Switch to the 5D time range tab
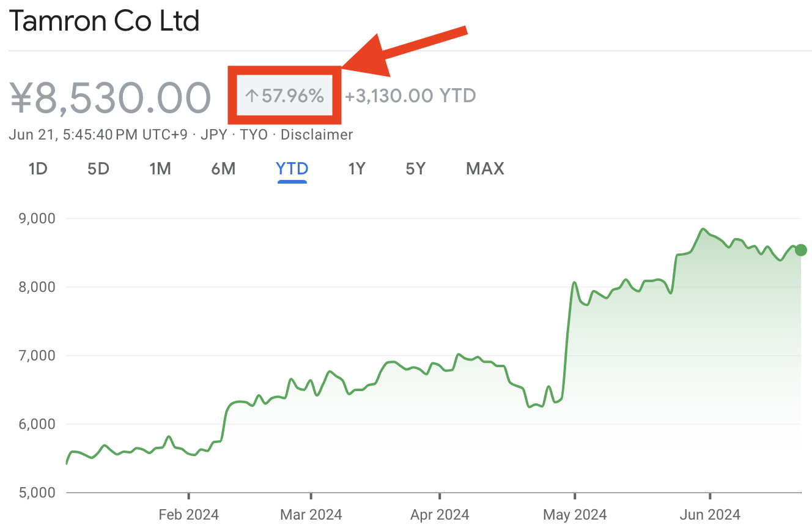This screenshot has height=530, width=812. coord(98,169)
